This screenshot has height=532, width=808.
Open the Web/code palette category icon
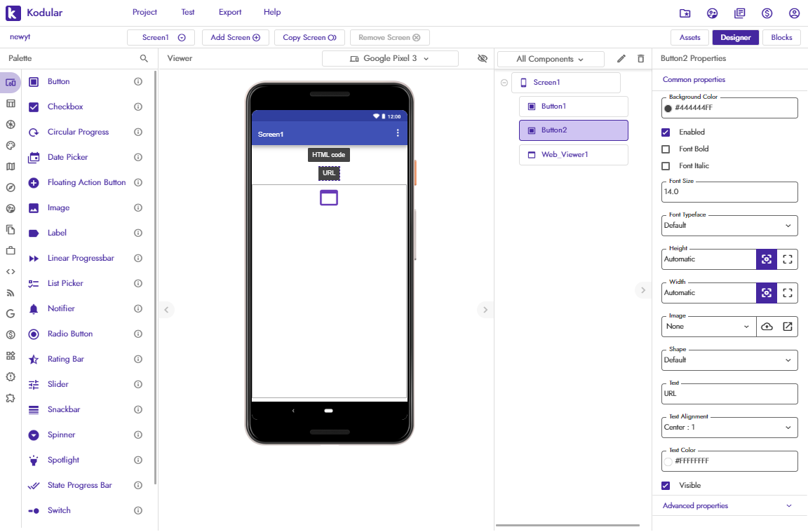tap(11, 271)
